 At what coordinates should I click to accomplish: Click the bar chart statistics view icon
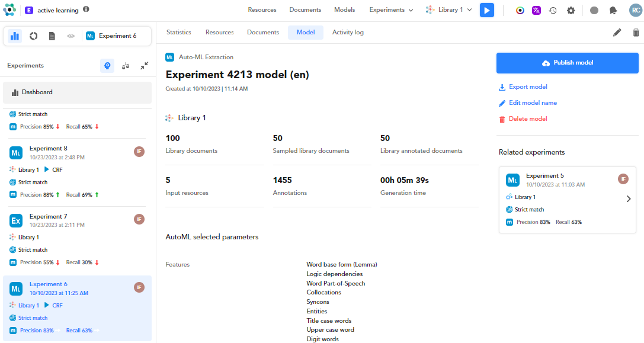15,36
